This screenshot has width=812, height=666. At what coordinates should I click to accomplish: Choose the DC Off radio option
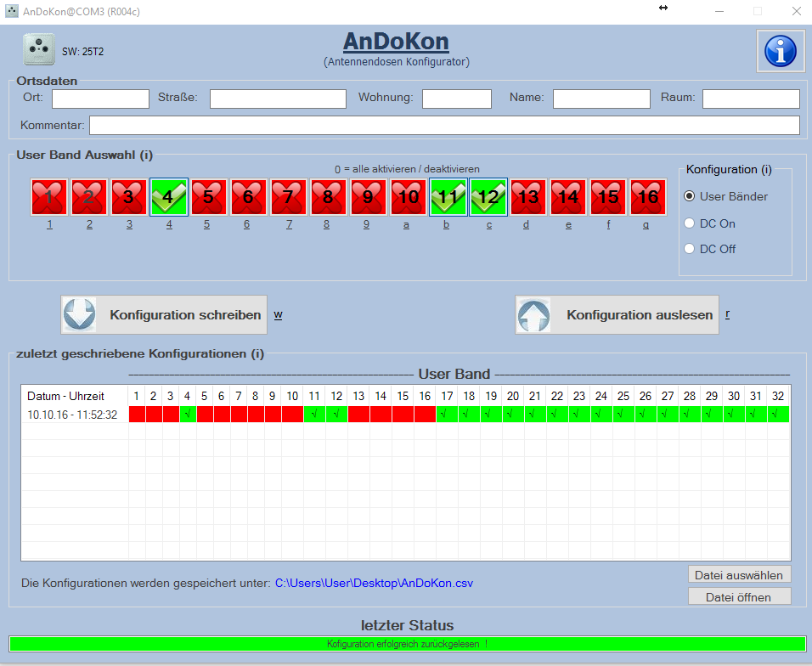690,249
